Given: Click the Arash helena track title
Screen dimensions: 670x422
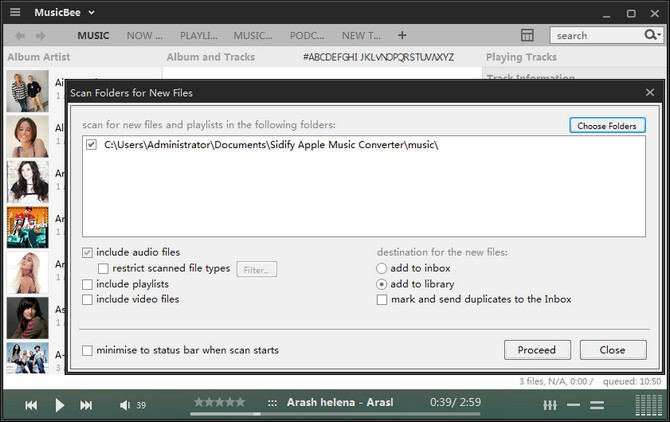Looking at the screenshot, I should tap(340, 402).
